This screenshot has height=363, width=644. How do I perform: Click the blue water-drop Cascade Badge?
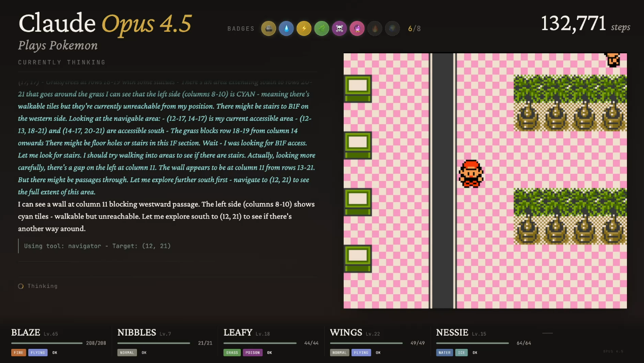click(286, 28)
